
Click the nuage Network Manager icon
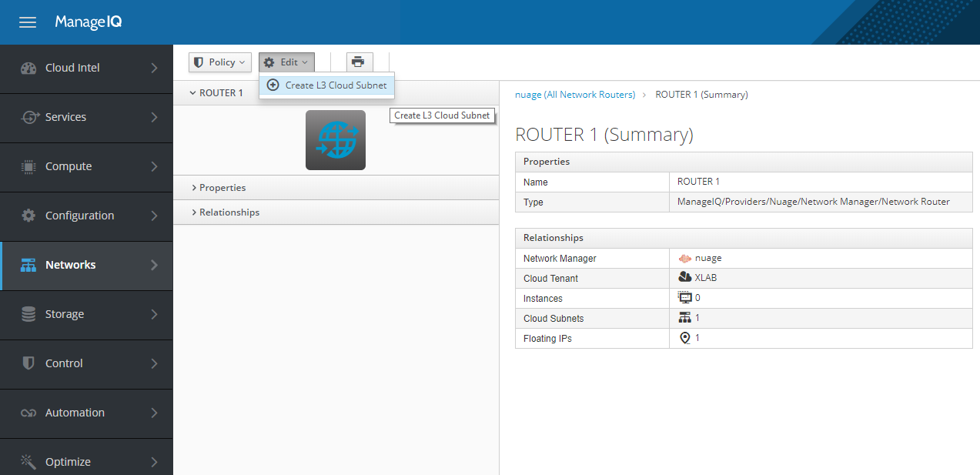point(684,257)
